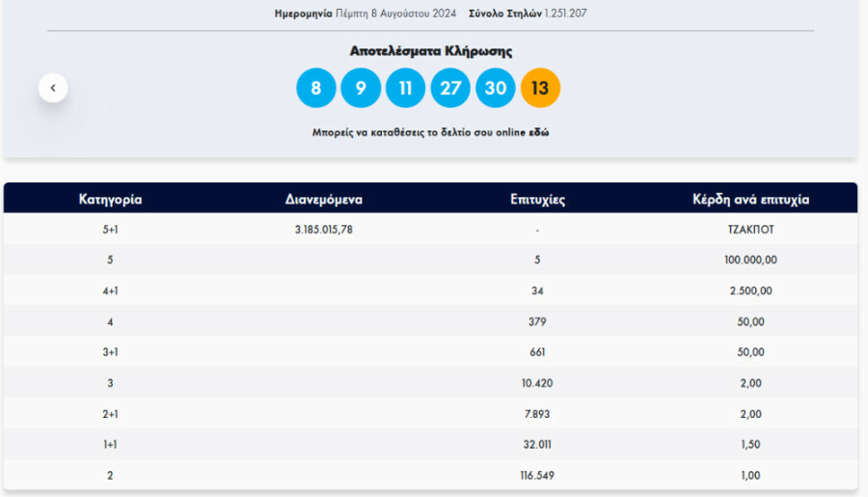Select the blue ball number 11

click(x=405, y=89)
